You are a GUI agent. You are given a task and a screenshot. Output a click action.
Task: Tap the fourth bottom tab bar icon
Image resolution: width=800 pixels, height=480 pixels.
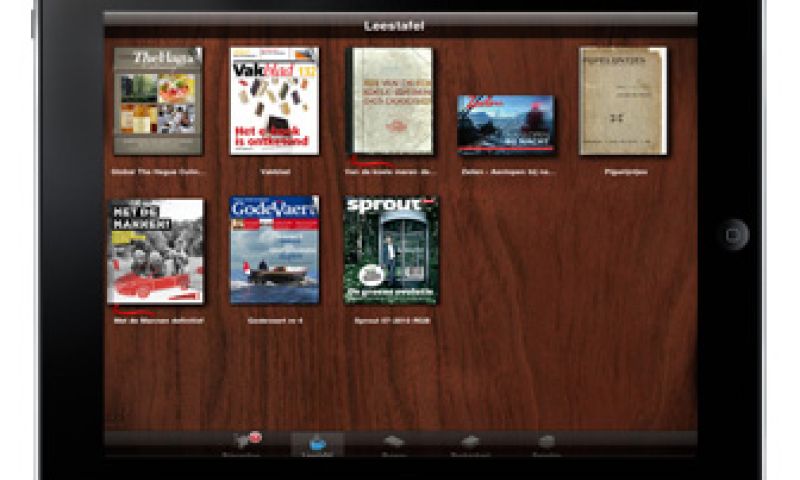coord(469,442)
